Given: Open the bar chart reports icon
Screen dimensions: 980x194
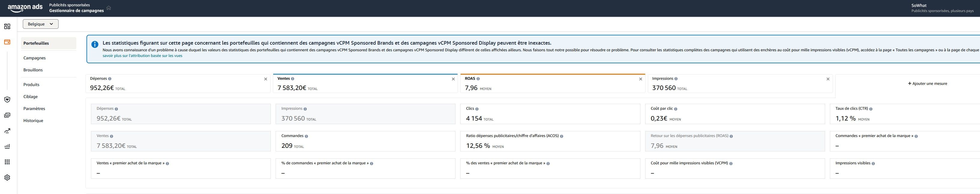Looking at the screenshot, I should 7,147.
